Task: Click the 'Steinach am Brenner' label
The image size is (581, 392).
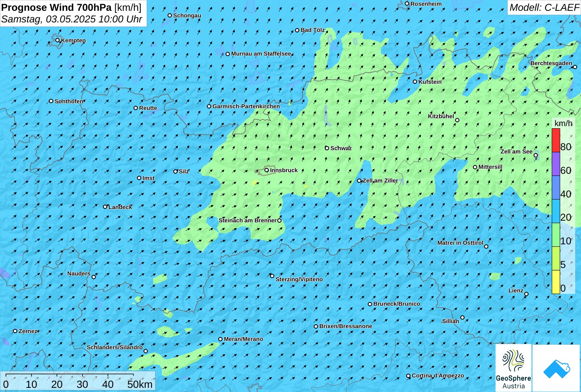Action: pos(247,220)
